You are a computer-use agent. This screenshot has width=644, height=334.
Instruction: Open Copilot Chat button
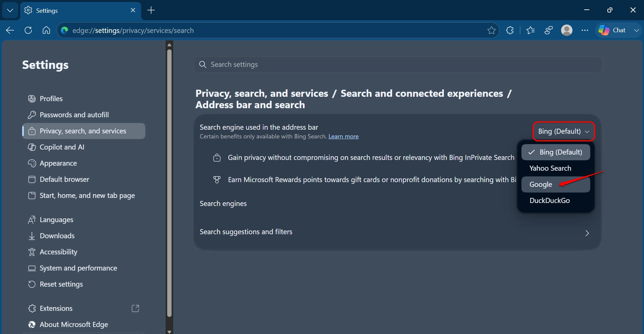coord(612,30)
